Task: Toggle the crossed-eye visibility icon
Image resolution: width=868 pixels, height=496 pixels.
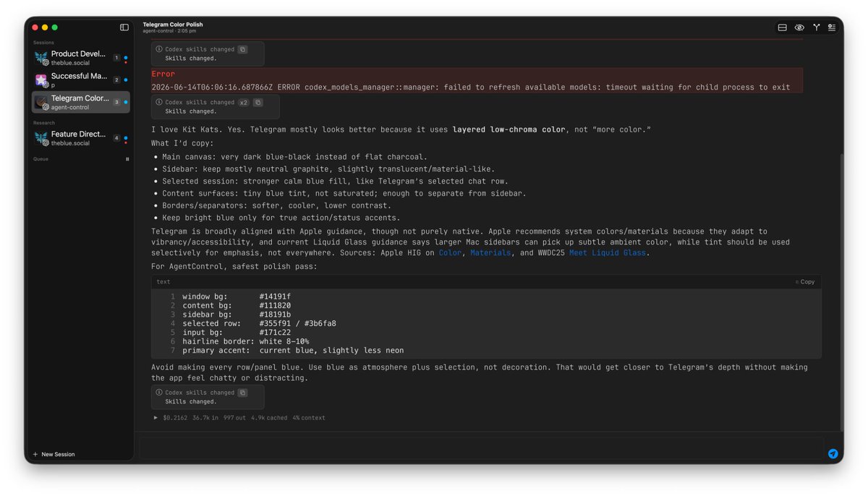Action: (x=799, y=27)
